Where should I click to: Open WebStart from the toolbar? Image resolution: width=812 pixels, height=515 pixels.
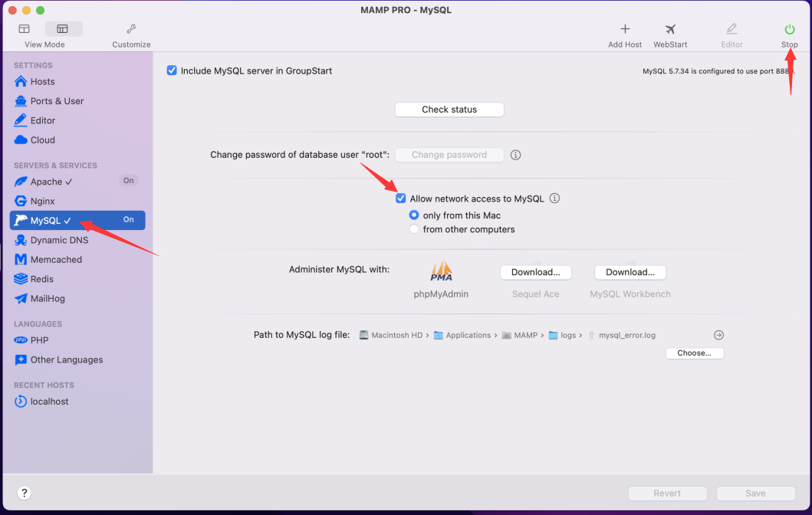tap(669, 30)
